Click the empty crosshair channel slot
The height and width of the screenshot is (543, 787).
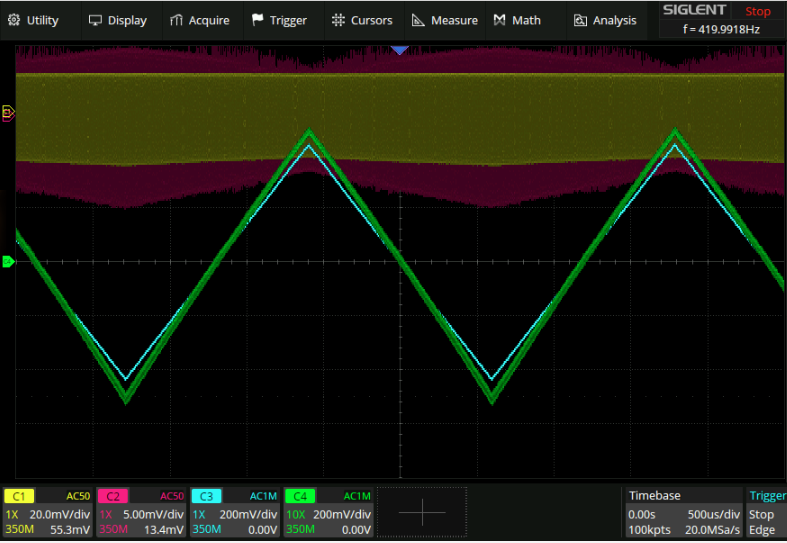click(x=422, y=512)
